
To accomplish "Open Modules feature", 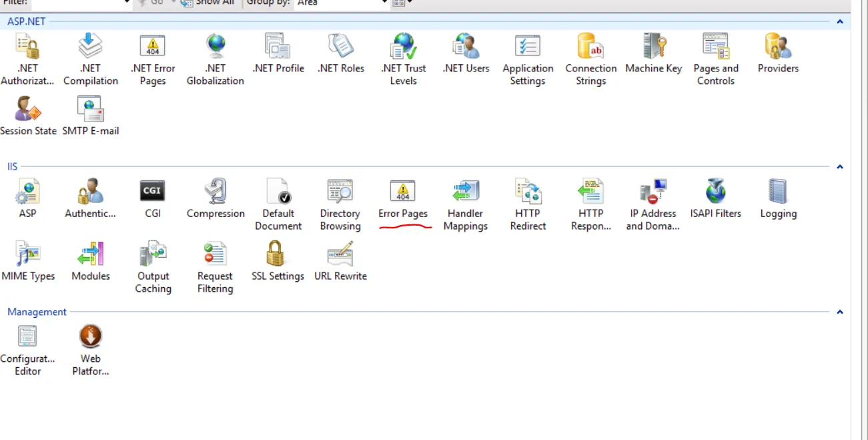I will [91, 261].
